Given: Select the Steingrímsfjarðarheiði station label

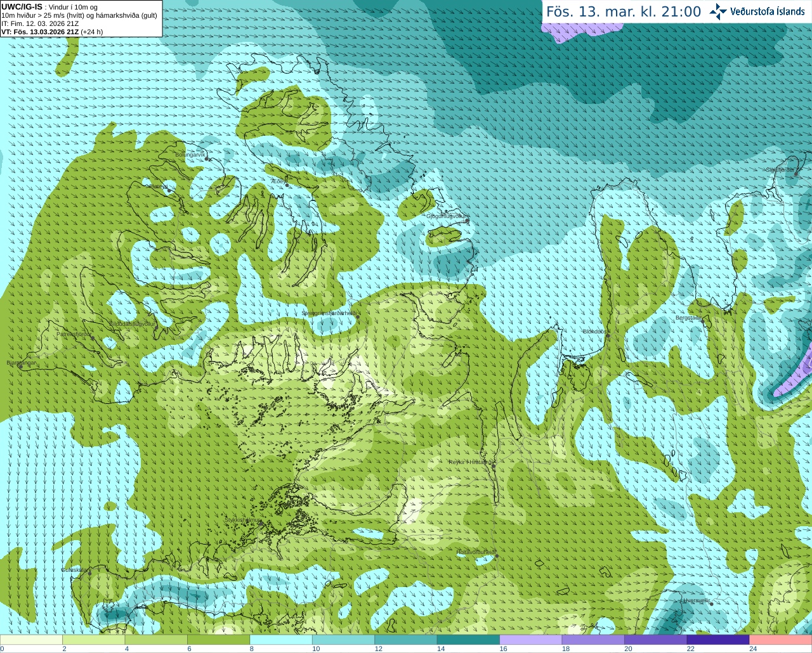Looking at the screenshot, I should (329, 313).
